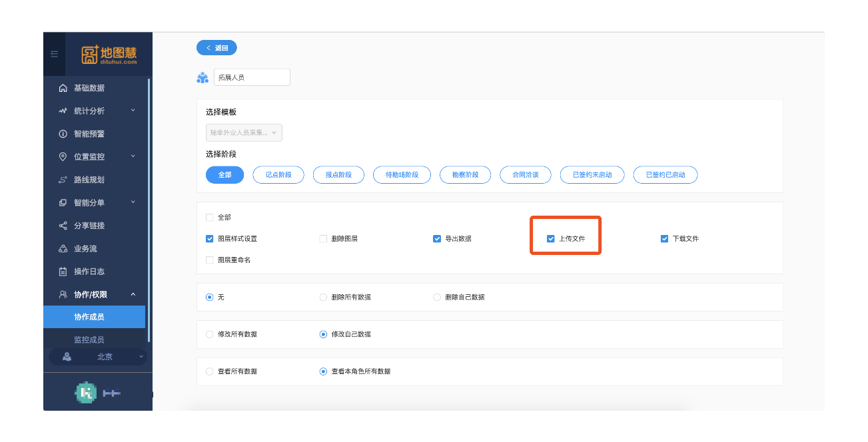This screenshot has height=442, width=868.
Task: Select the 勘察阶段 stage button
Action: point(465,175)
